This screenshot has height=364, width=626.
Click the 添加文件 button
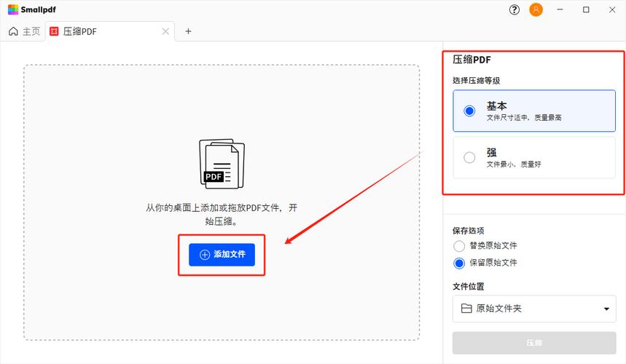[222, 255]
